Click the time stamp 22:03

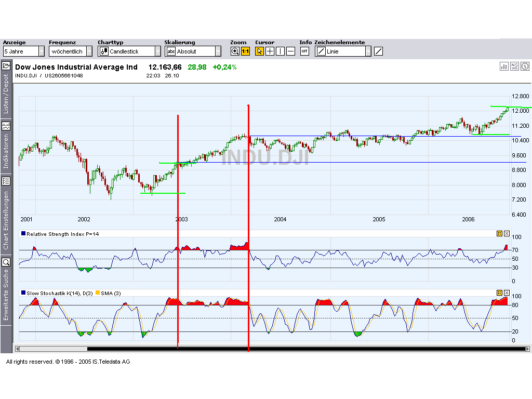[x=153, y=76]
